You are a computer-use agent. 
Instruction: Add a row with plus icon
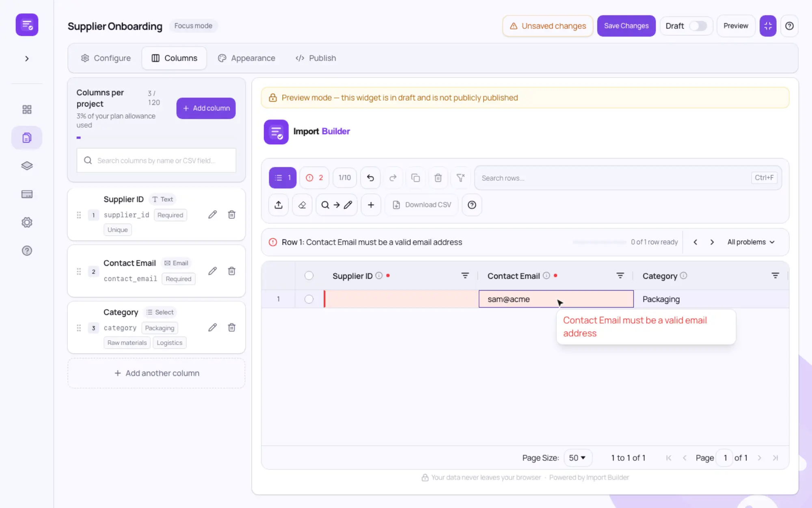pos(371,205)
